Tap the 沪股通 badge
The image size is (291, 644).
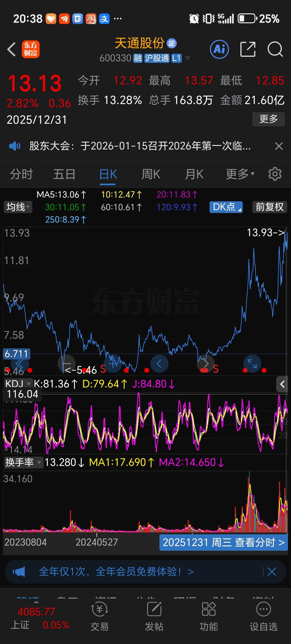[157, 58]
